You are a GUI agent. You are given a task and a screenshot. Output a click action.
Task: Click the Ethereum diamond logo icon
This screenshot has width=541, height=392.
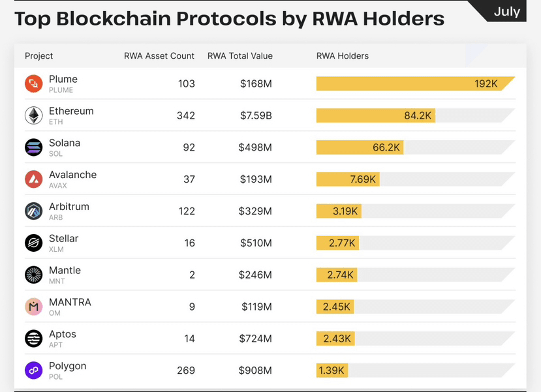point(33,115)
